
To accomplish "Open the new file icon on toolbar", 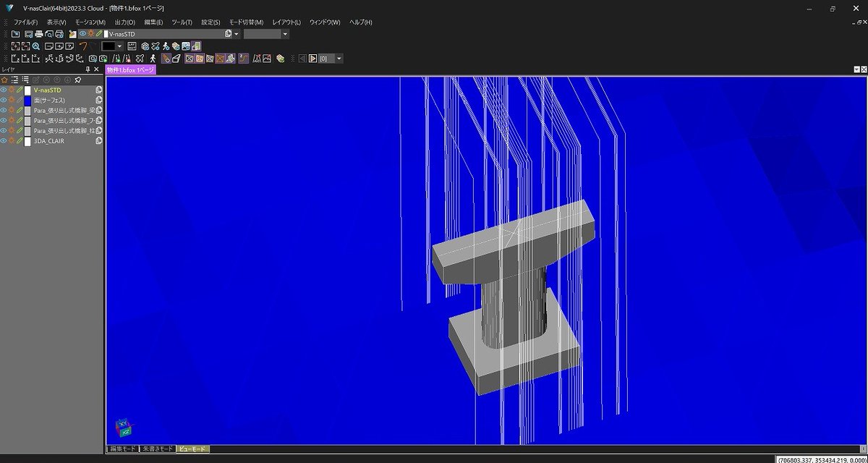I will [16, 34].
